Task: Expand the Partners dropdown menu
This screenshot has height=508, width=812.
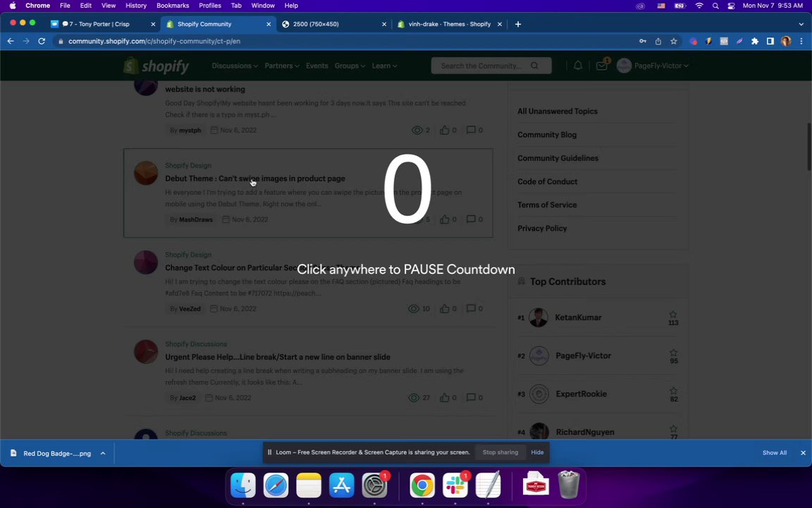Action: 282,66
